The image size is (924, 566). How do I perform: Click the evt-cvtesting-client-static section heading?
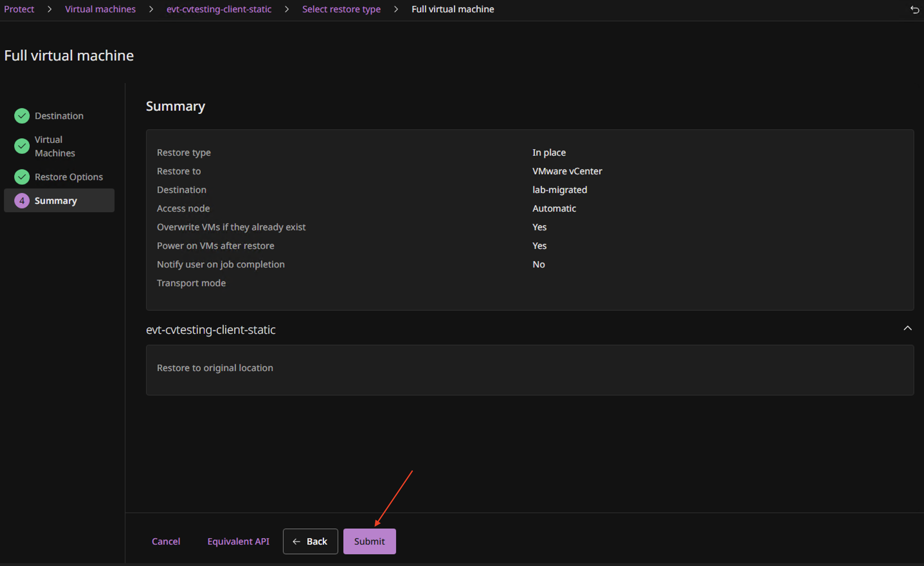tap(211, 330)
